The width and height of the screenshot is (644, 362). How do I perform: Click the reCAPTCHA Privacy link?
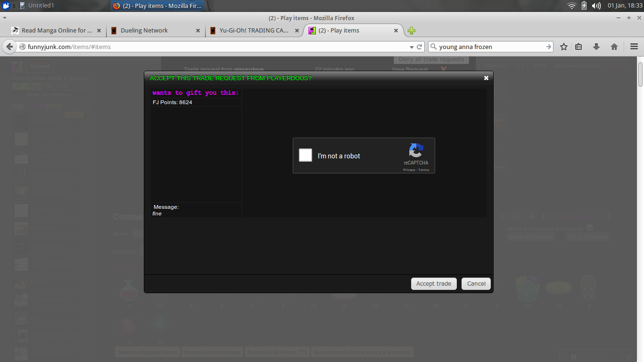pyautogui.click(x=409, y=170)
